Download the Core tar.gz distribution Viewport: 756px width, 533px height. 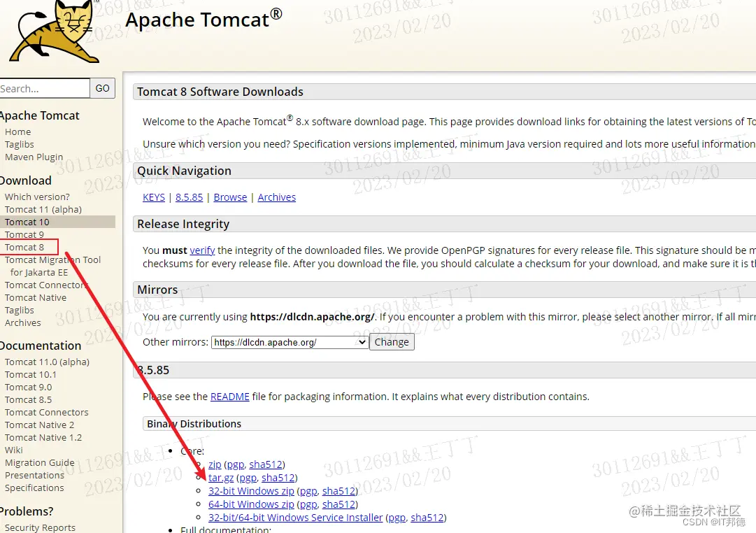click(x=221, y=478)
